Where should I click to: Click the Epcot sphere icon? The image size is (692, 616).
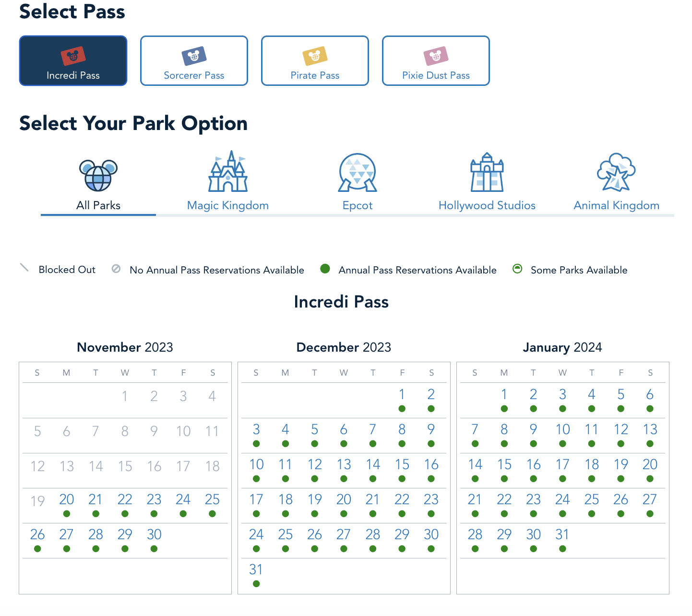pos(358,172)
